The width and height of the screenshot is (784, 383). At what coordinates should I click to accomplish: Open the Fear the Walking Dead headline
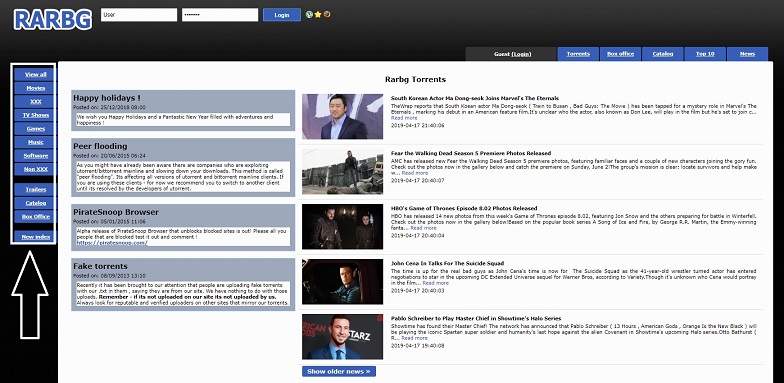coord(471,154)
